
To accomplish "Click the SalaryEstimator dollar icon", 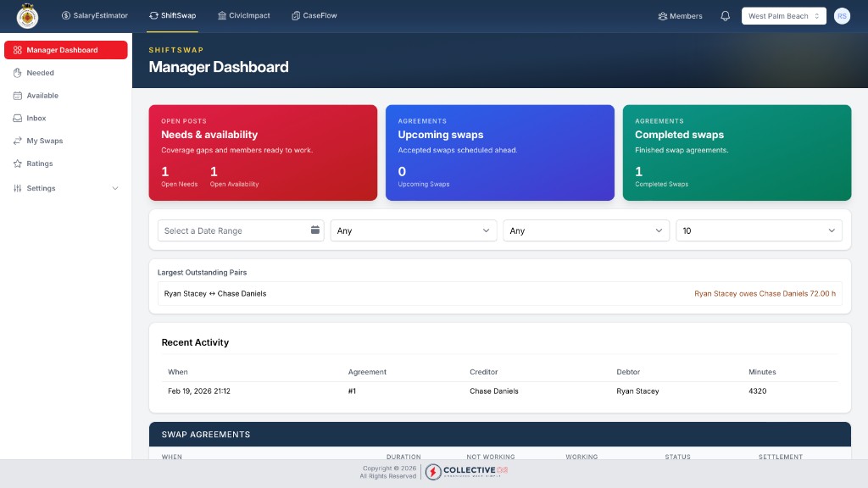I will [66, 15].
